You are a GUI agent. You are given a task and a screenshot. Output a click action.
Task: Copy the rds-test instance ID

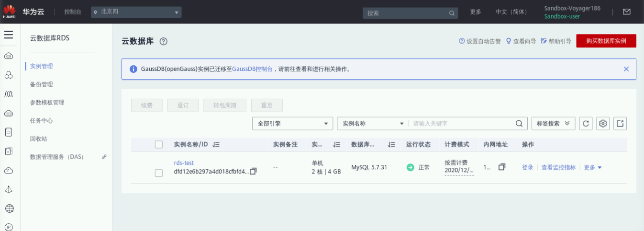[x=253, y=171]
